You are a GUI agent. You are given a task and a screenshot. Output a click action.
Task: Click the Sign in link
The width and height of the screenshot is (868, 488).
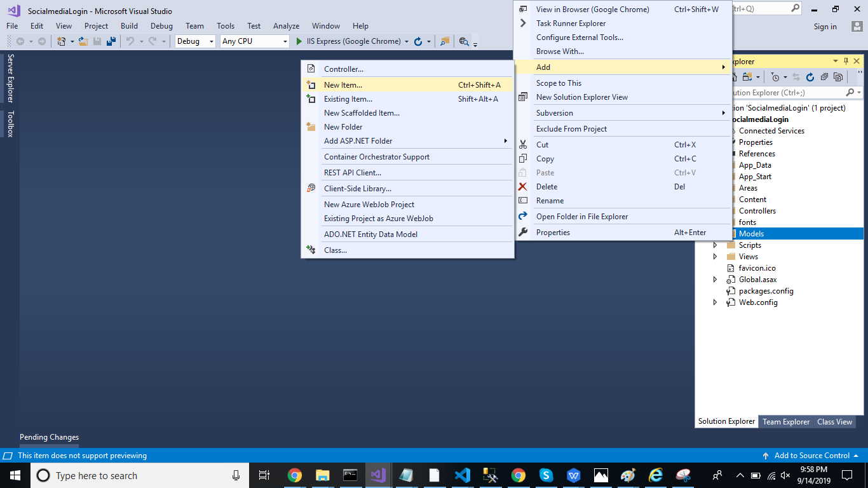pos(825,27)
